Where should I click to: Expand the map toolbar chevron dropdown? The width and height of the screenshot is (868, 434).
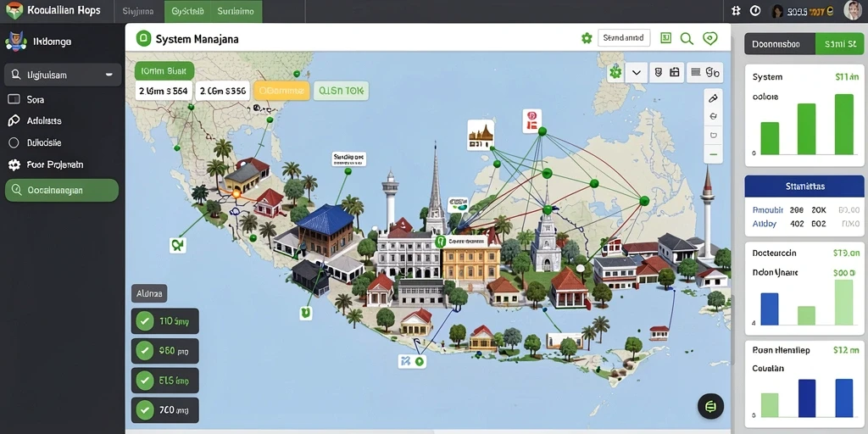point(637,73)
